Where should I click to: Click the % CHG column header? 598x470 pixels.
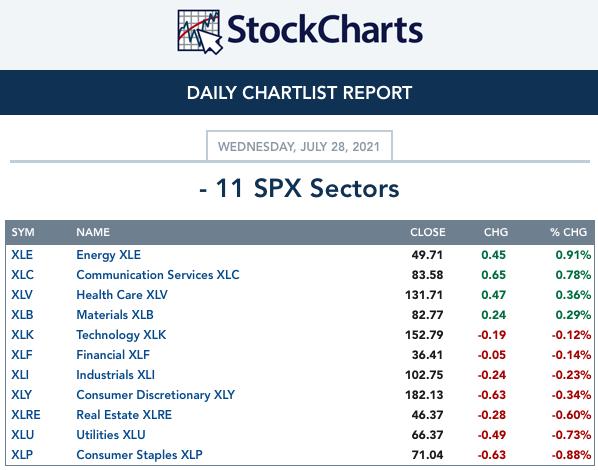(x=568, y=232)
